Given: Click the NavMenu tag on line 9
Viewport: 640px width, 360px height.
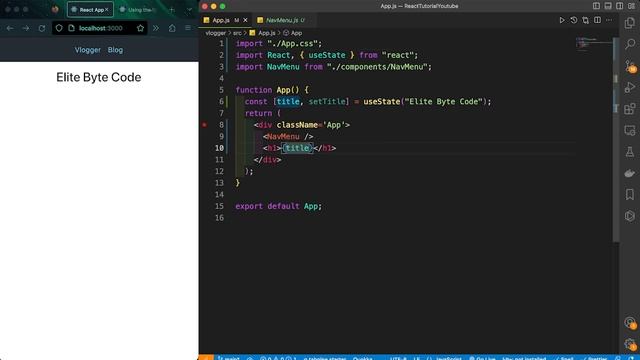Looking at the screenshot, I should click(x=283, y=136).
